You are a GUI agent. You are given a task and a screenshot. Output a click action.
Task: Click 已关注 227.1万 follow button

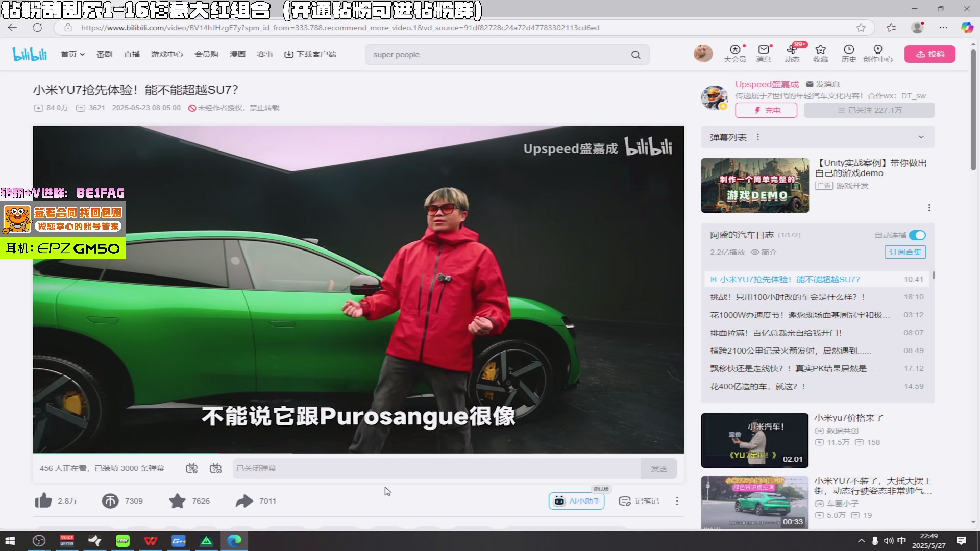point(869,110)
